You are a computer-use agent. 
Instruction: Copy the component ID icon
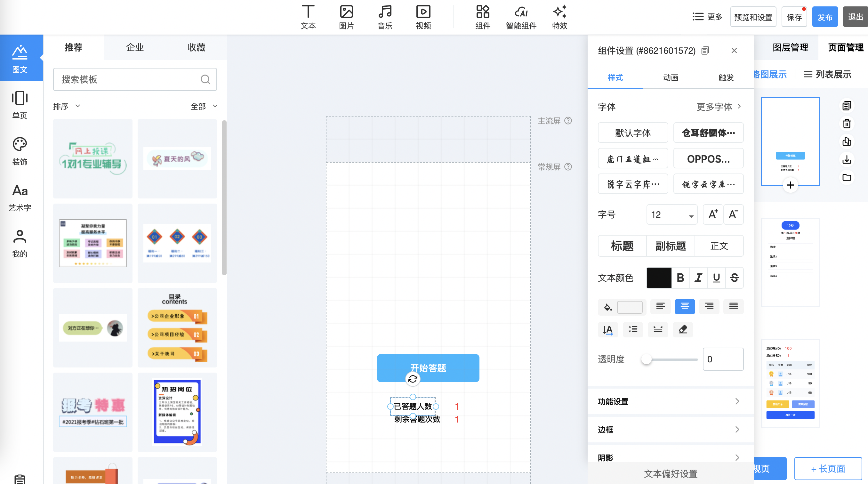point(705,51)
